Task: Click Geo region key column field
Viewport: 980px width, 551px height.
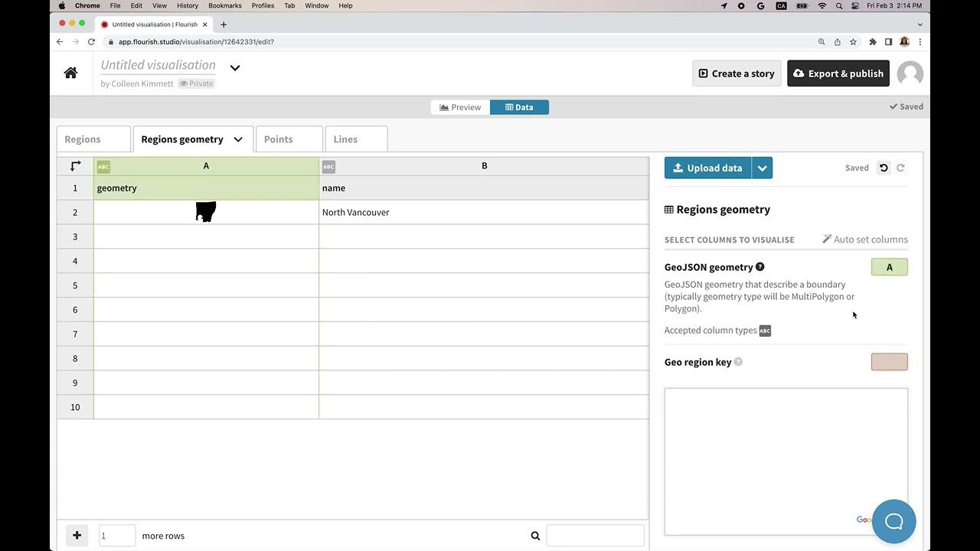Action: click(890, 362)
